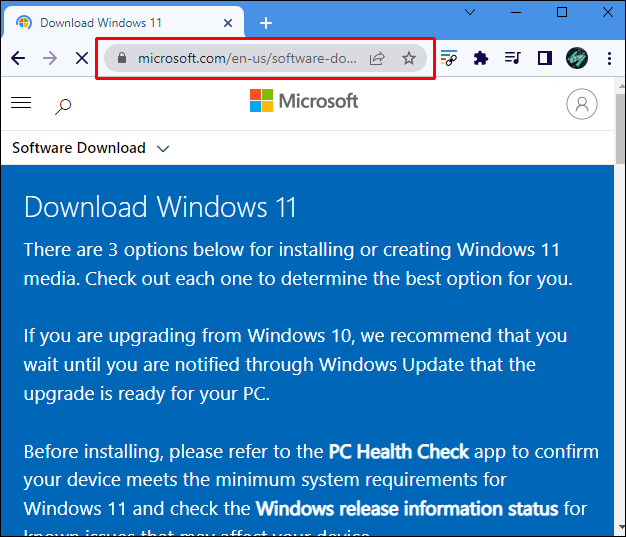Toggle the browser side panel
The height and width of the screenshot is (537, 626).
pos(545,58)
